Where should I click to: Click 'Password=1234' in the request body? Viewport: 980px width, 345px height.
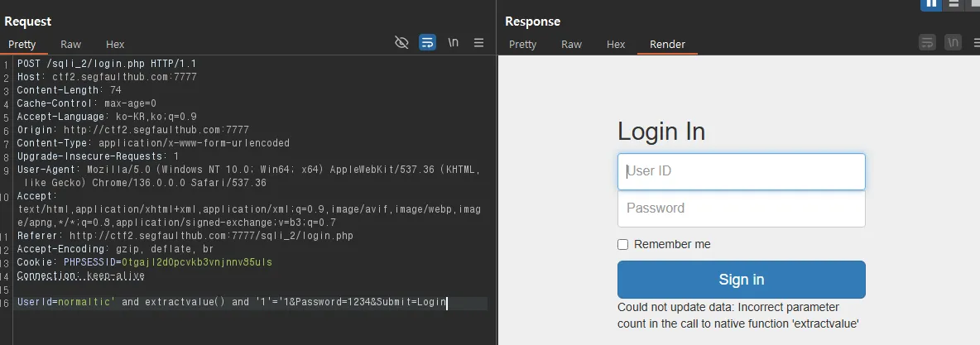(x=333, y=302)
